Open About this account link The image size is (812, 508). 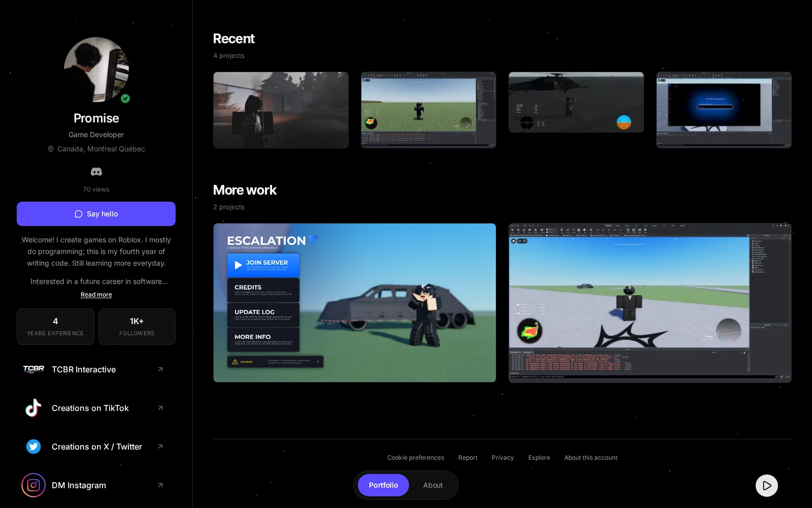(591, 458)
